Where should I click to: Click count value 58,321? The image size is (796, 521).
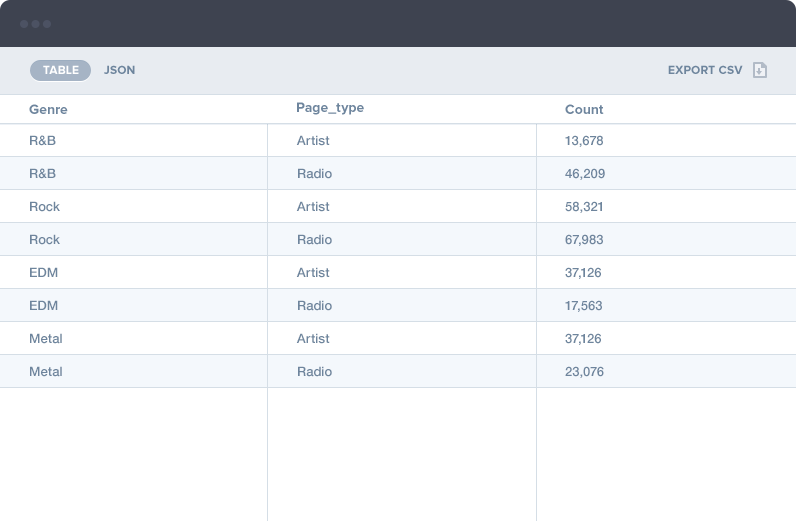tap(584, 207)
